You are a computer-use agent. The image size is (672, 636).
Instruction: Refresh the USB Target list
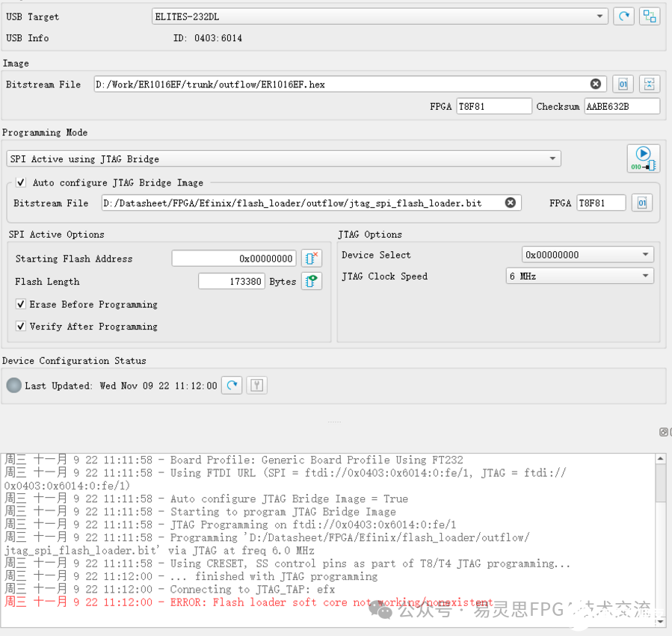[x=623, y=16]
